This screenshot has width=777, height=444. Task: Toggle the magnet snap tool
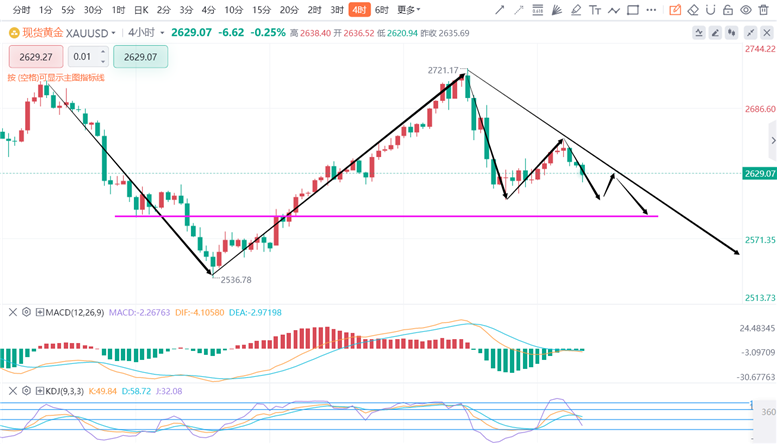point(711,10)
